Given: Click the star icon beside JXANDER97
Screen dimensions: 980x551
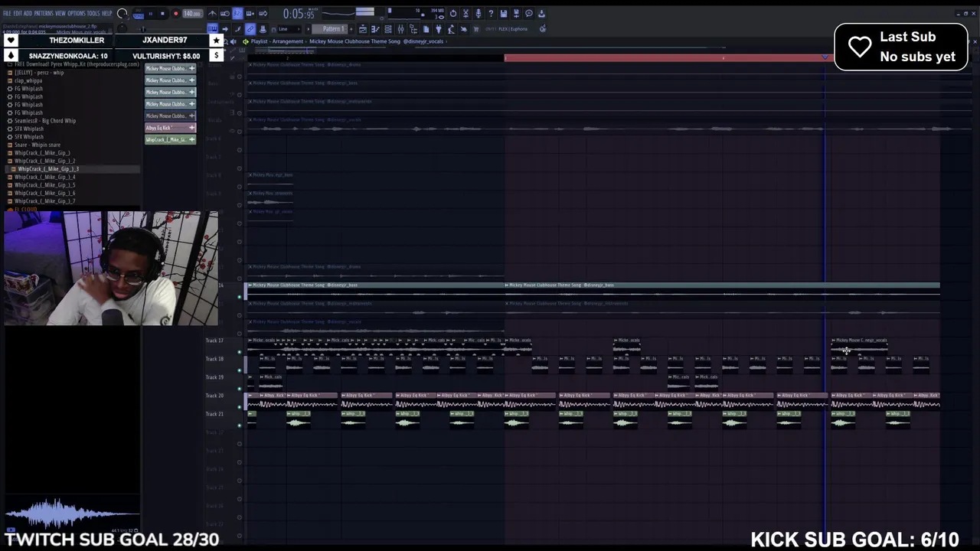Looking at the screenshot, I should click(x=216, y=41).
